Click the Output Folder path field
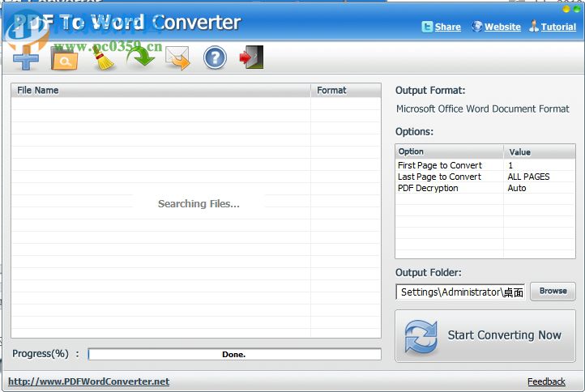The width and height of the screenshot is (585, 392). 460,292
